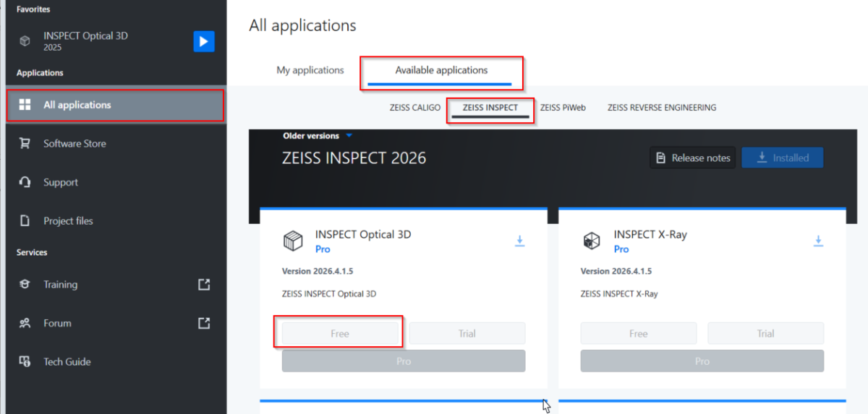The width and height of the screenshot is (868, 414).
Task: Launch INSPECT Optical 3D with blue play button
Action: click(x=204, y=41)
